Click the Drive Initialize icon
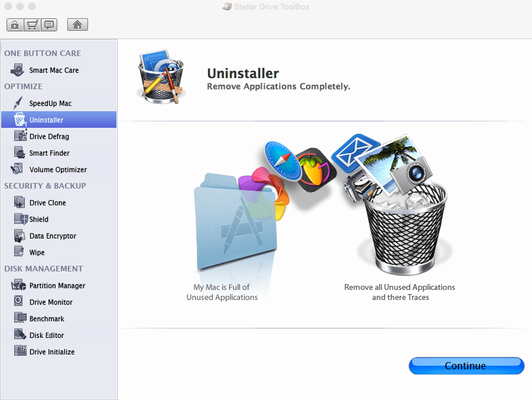The image size is (532, 400). (x=20, y=351)
